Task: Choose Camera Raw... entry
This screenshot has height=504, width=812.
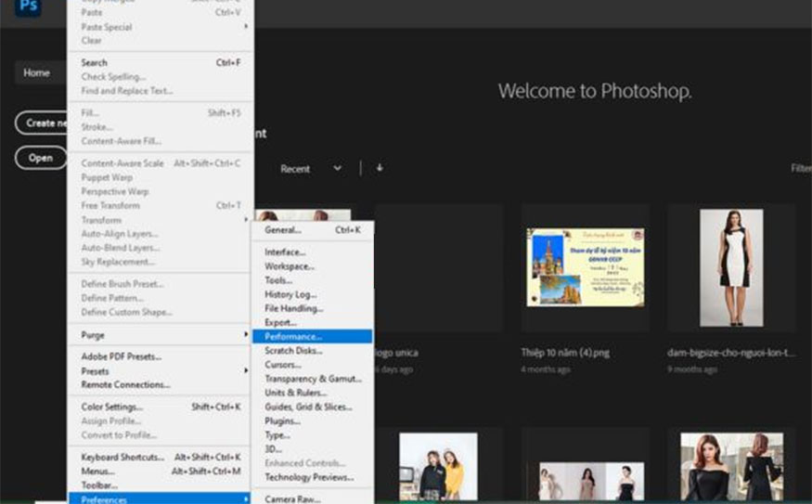Action: tap(312, 498)
